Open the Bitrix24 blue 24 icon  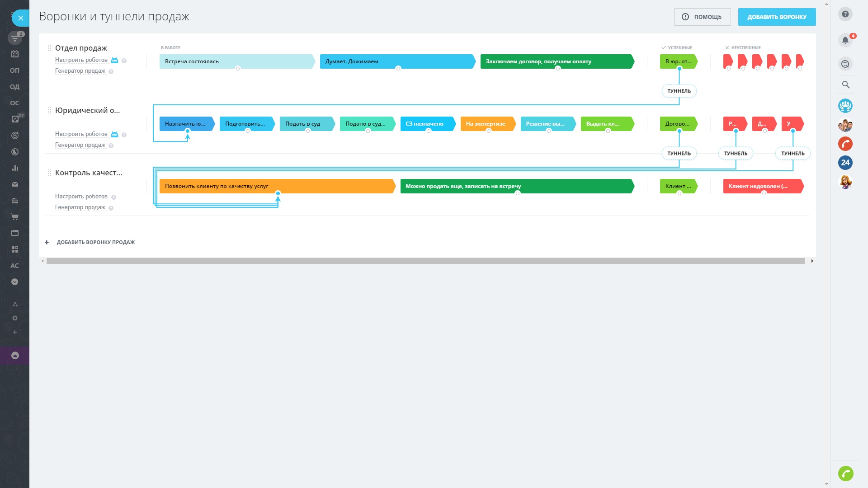point(845,163)
